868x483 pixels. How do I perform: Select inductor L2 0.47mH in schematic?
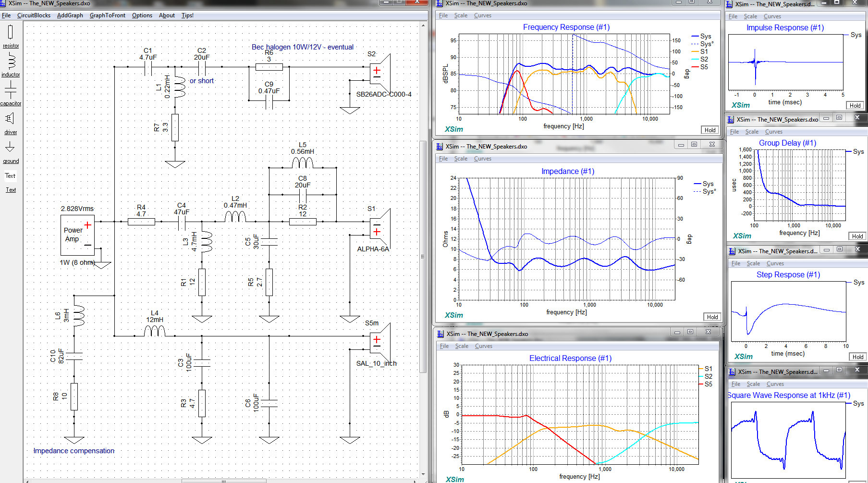pyautogui.click(x=235, y=216)
